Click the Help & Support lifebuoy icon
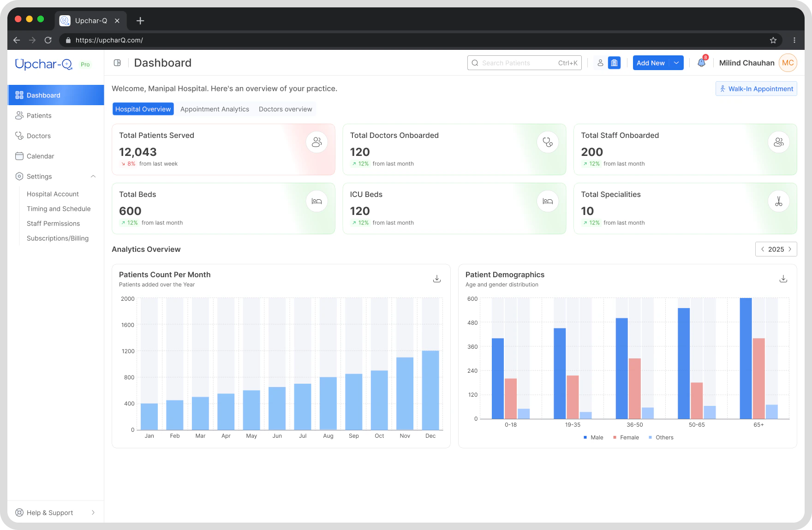 tap(19, 512)
